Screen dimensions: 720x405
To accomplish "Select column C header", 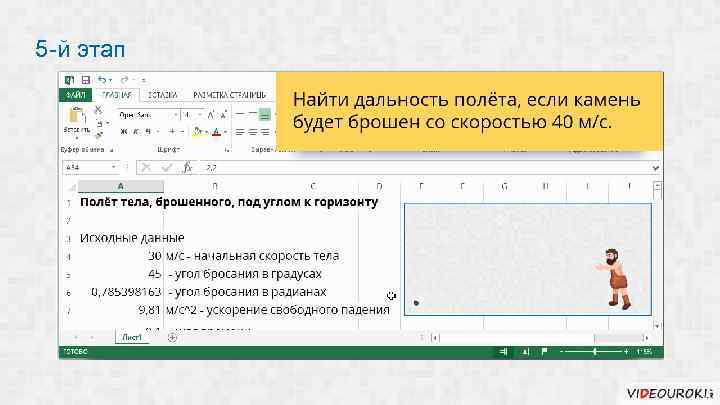I will point(312,186).
